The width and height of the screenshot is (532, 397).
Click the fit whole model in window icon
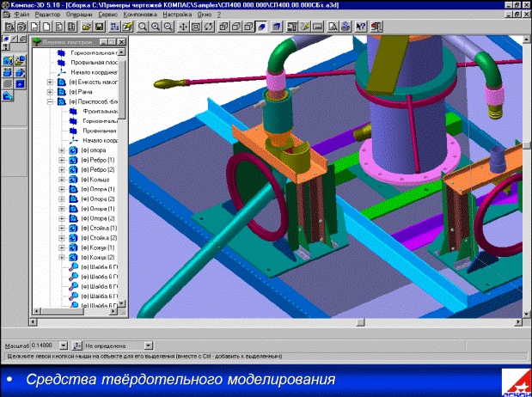(x=196, y=27)
